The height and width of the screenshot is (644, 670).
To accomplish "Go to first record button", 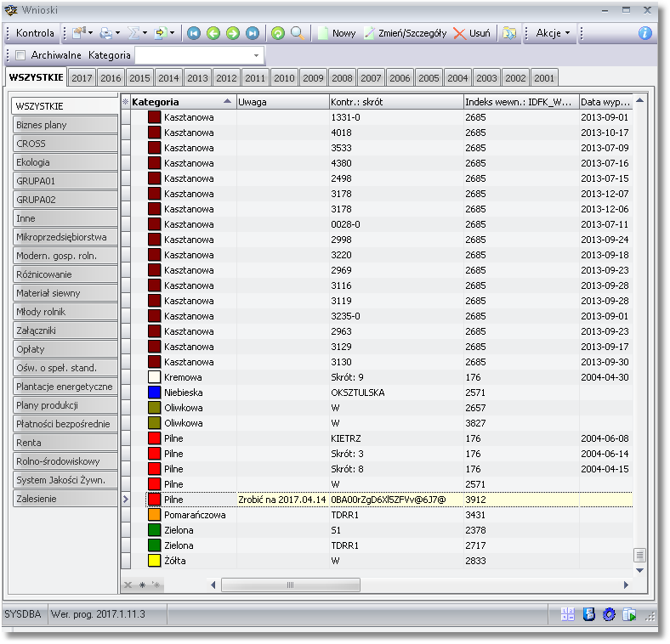I will coord(194,33).
